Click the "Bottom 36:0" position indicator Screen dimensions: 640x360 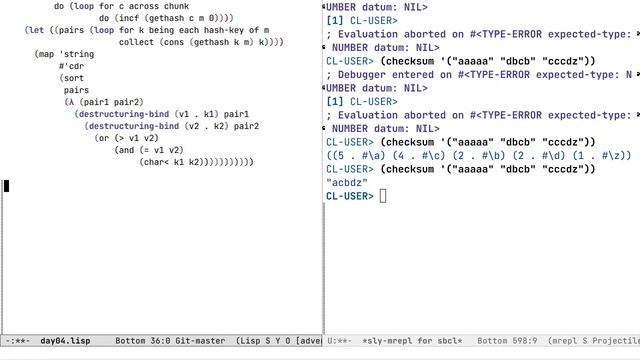click(142, 341)
